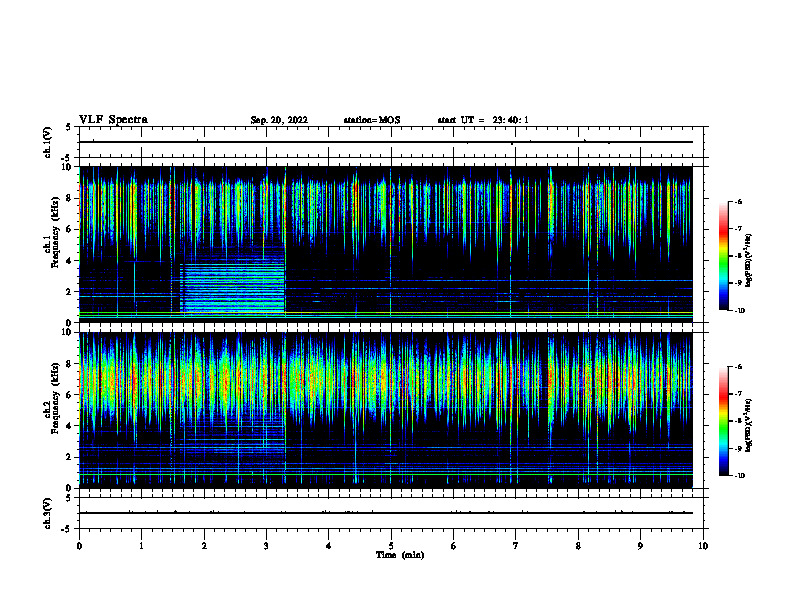792x612 pixels.
Task: Click the '0' tick on the time axis
Action: 79,546
